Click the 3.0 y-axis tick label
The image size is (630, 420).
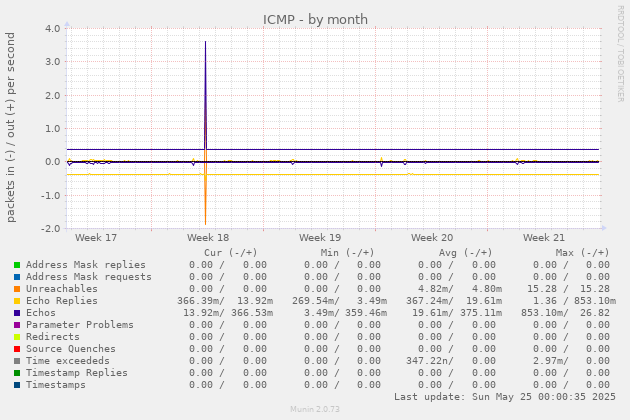click(x=53, y=62)
